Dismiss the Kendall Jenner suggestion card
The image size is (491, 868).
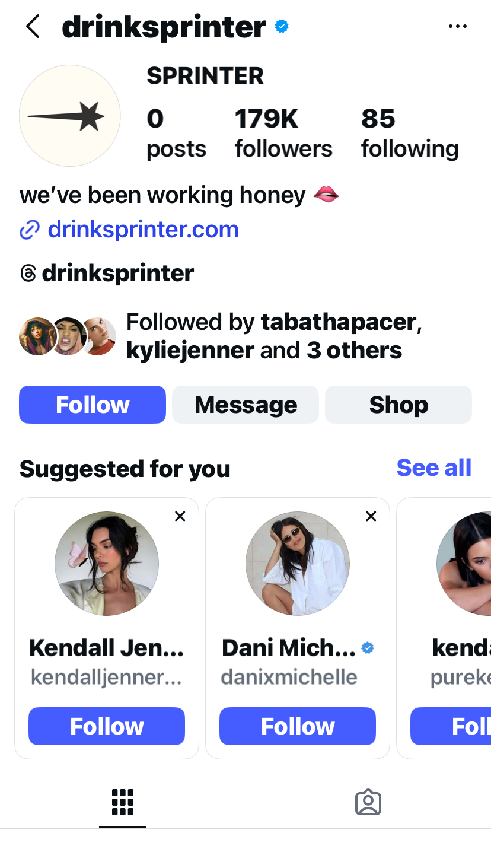[x=180, y=516]
